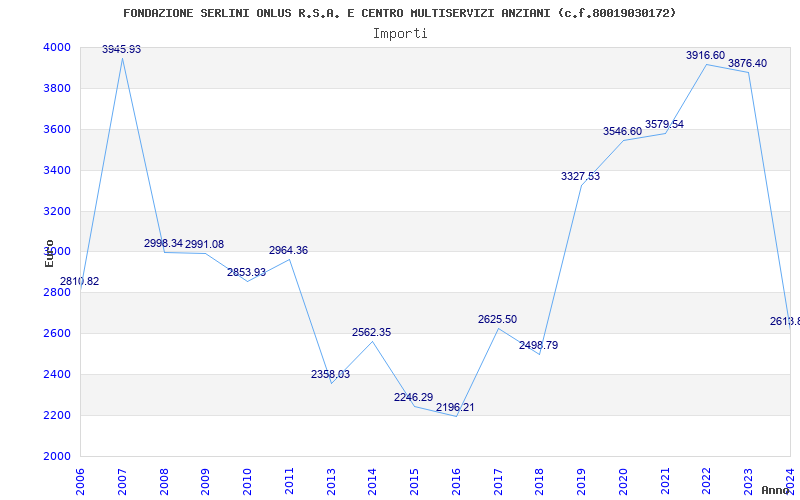Screen dimensions: 800x500
Task: Click the x-axis year 2021
Action: [665, 482]
